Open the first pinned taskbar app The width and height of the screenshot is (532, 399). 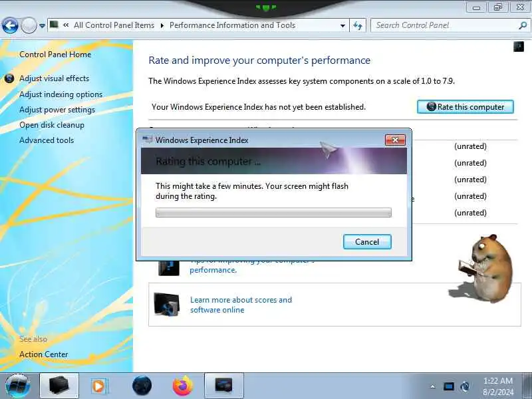(x=59, y=386)
